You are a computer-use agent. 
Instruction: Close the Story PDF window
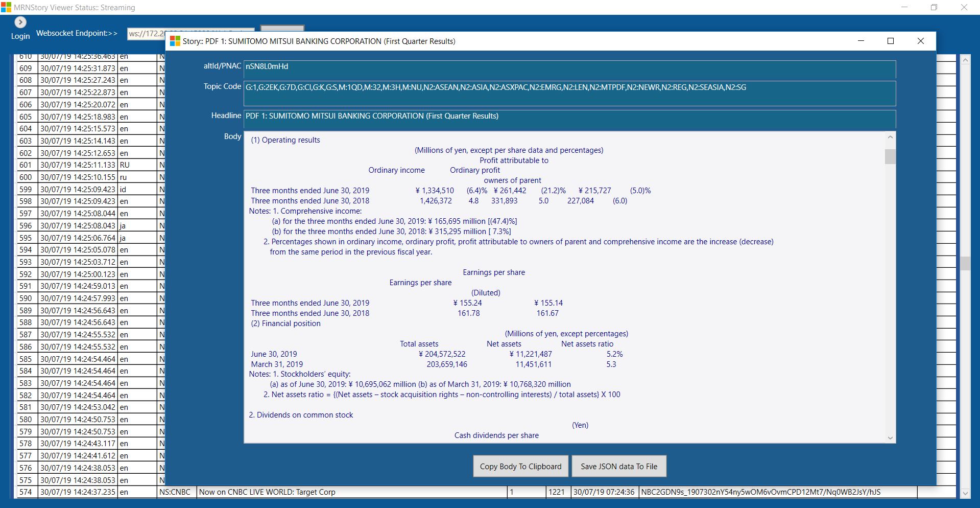(921, 41)
